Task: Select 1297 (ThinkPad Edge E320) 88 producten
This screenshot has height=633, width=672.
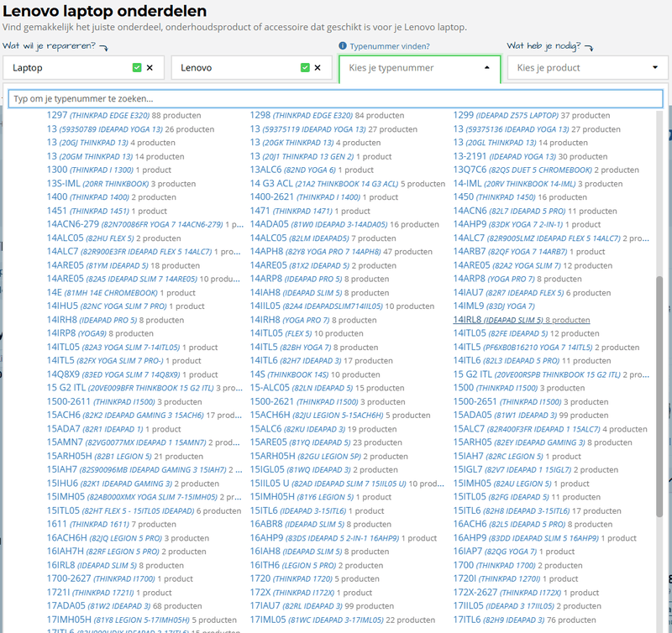Action: click(x=123, y=115)
